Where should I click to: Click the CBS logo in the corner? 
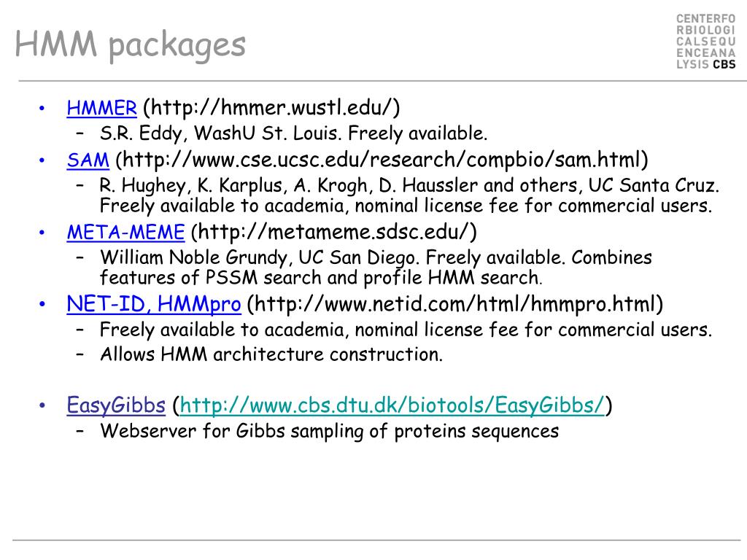[705, 41]
